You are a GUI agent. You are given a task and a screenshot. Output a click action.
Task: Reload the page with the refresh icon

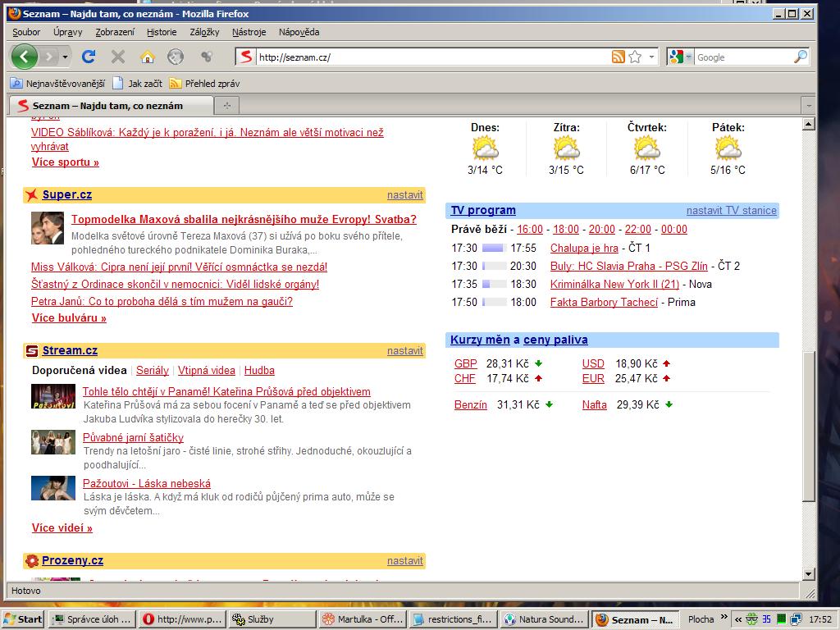(89, 57)
